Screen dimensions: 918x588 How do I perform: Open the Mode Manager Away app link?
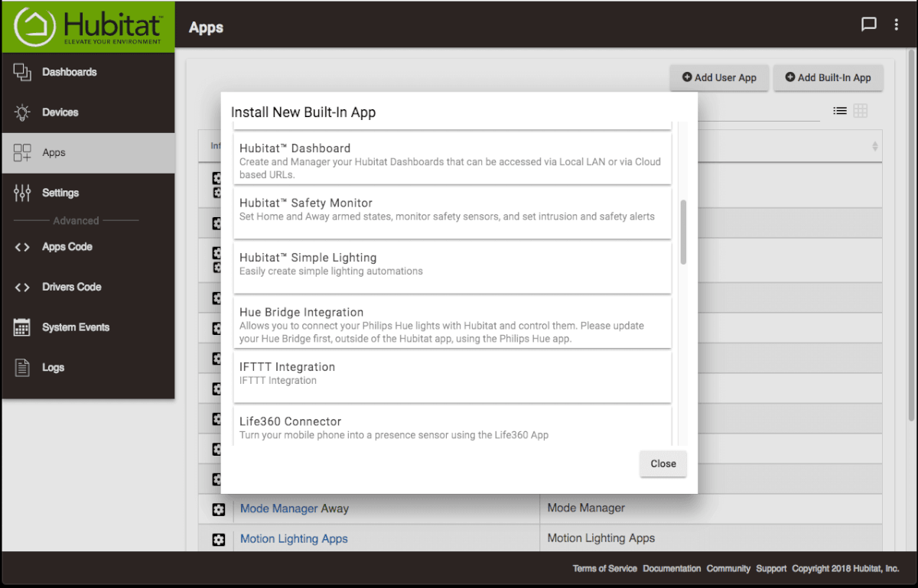tap(295, 508)
